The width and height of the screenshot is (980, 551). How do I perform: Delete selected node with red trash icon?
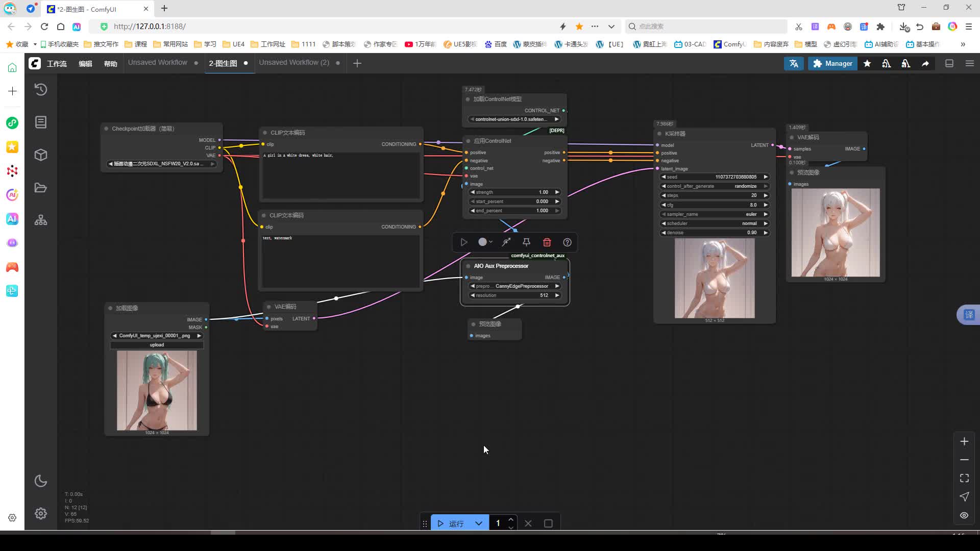pyautogui.click(x=547, y=242)
